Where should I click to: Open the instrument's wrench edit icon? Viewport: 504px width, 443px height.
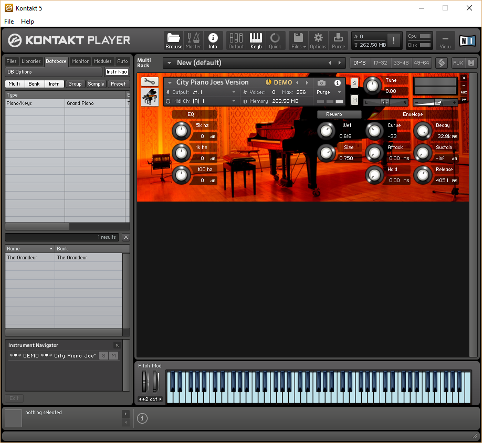point(150,82)
